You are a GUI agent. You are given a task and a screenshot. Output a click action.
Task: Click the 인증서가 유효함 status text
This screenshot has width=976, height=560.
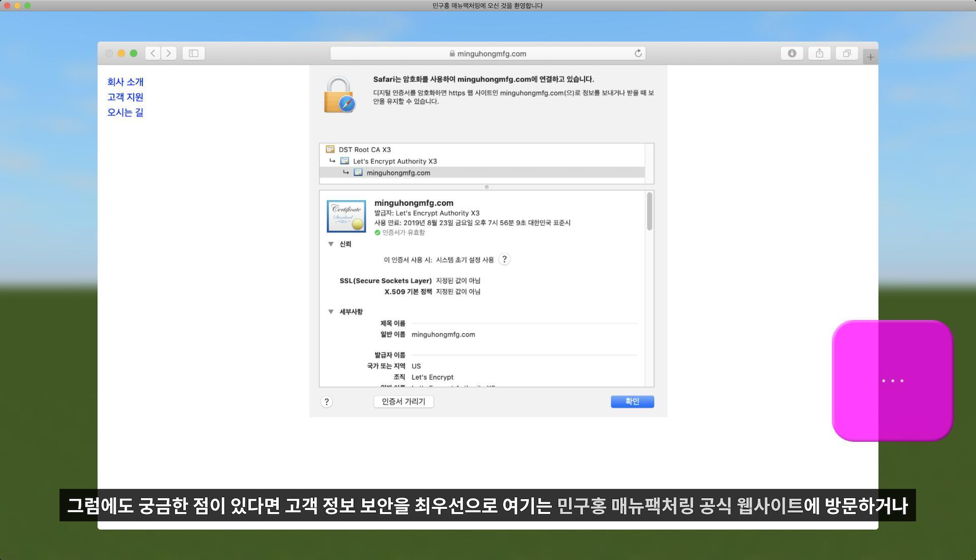tap(404, 232)
